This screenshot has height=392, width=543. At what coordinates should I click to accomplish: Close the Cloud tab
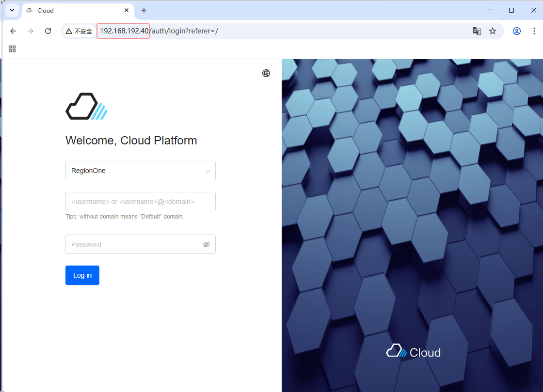pos(127,10)
